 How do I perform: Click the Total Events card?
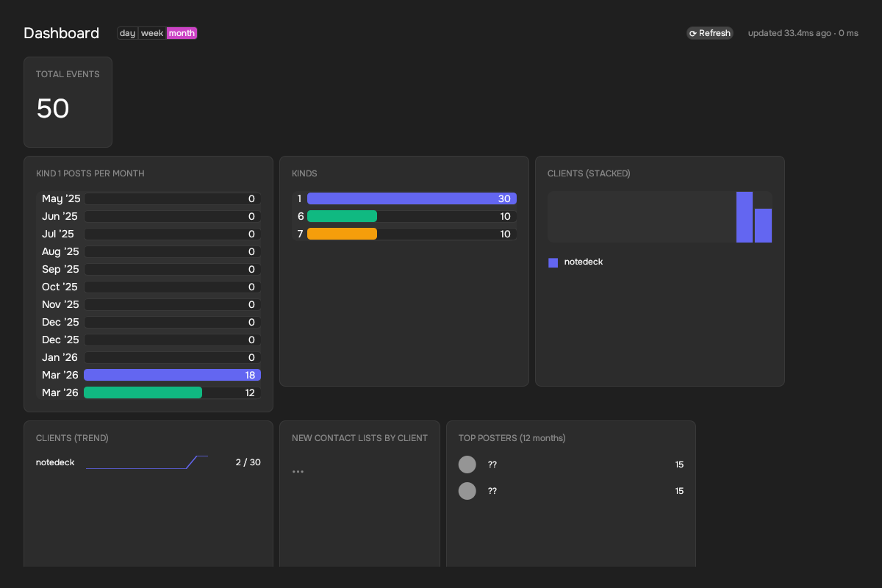click(x=68, y=102)
